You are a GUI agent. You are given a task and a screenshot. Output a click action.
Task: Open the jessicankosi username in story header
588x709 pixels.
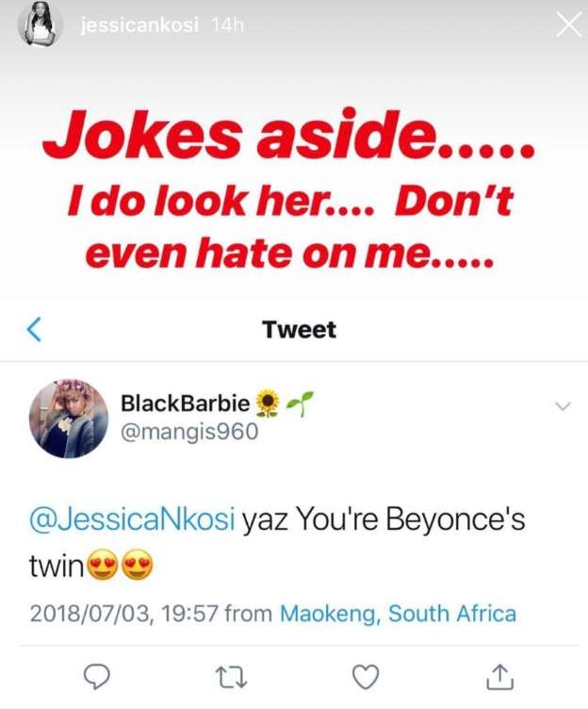tap(141, 26)
